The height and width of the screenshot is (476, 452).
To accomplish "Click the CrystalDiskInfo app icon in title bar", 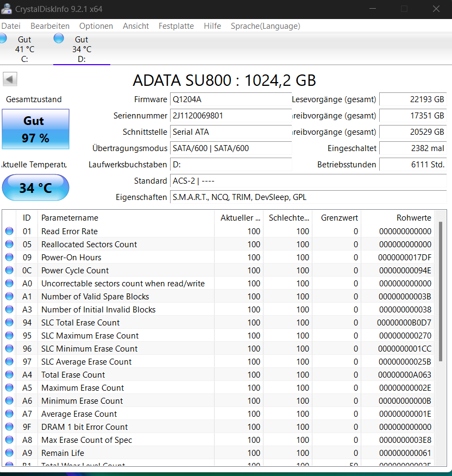I will [6, 9].
